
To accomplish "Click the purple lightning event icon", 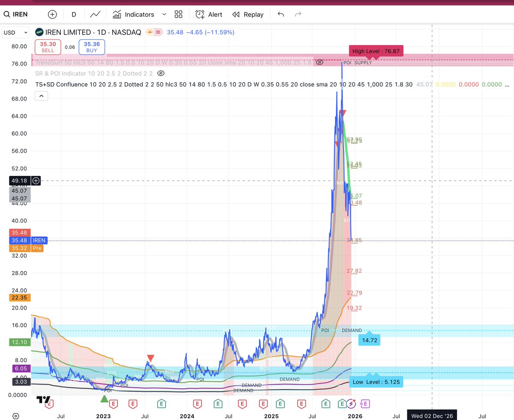I will [x=351, y=403].
